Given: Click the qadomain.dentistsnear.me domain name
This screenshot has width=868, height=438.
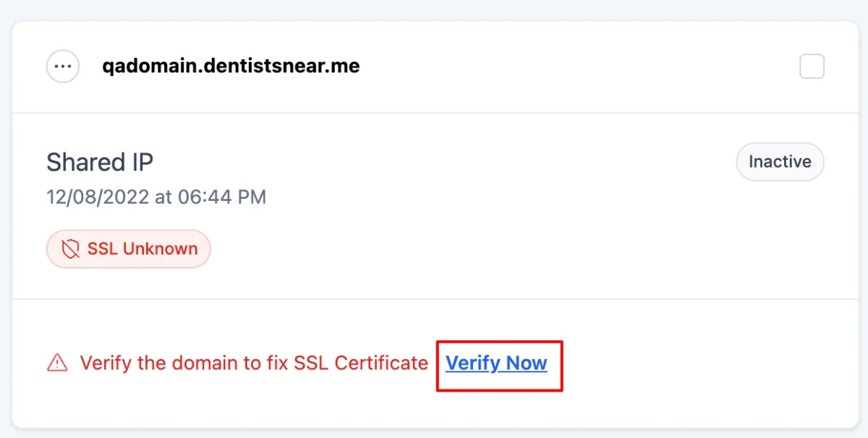Looking at the screenshot, I should (231, 66).
